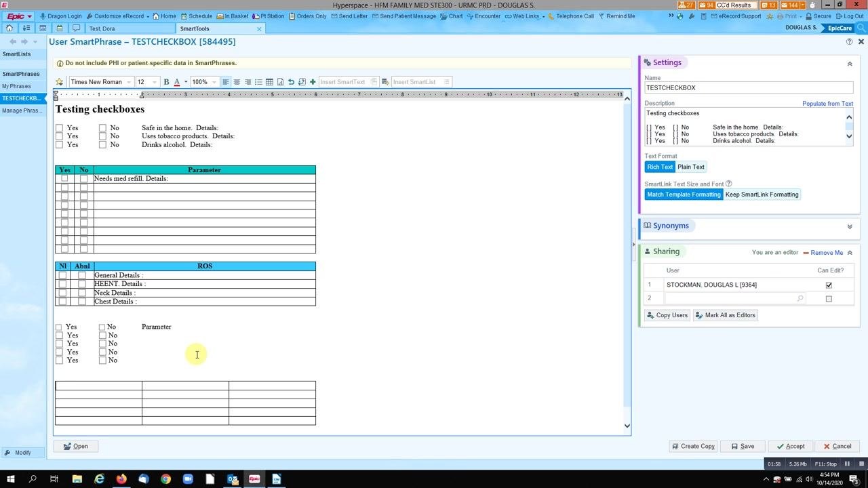
Task: Collapse the Settings section
Action: pos(850,64)
